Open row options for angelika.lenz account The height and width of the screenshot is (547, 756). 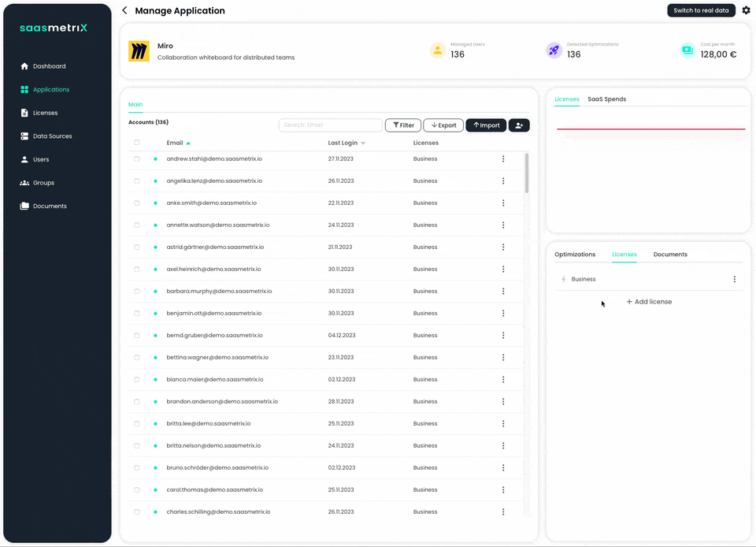pyautogui.click(x=503, y=181)
